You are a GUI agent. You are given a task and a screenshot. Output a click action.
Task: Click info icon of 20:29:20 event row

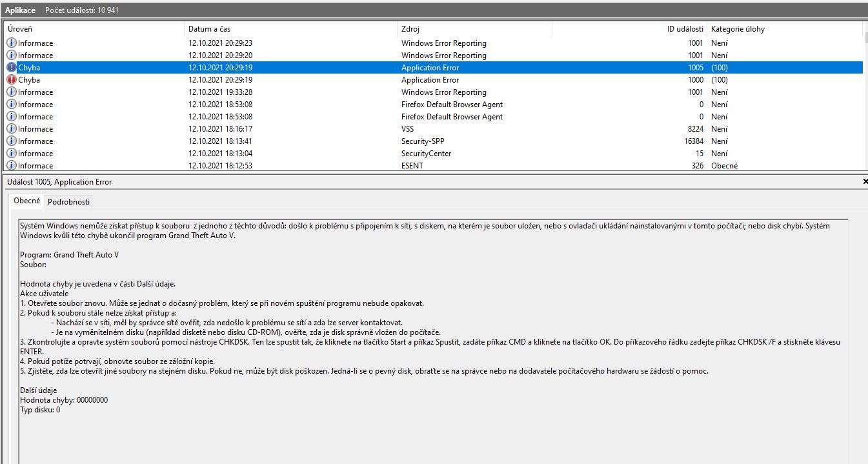12,55
